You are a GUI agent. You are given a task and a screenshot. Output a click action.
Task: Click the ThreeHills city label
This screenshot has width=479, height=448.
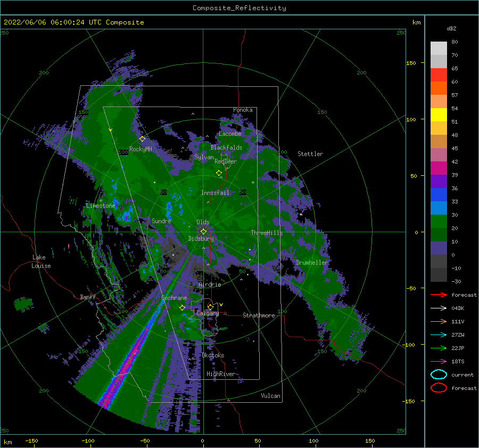click(267, 233)
